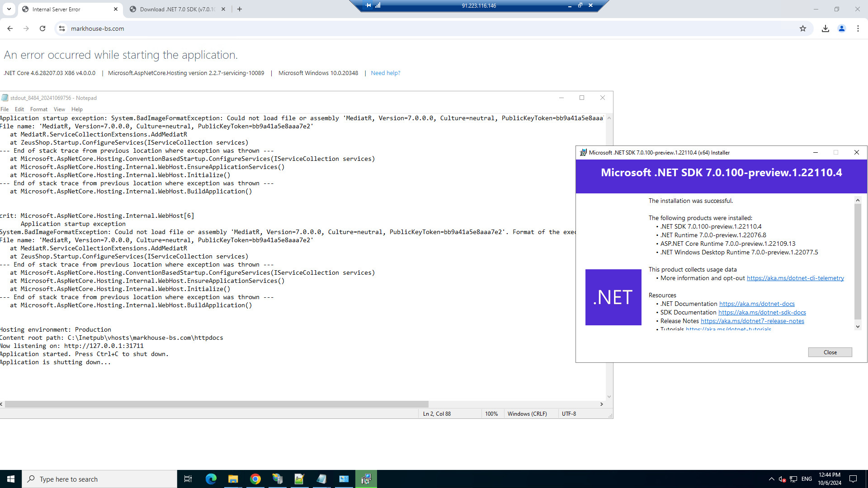Open the Format menu in Notepad

(38, 109)
